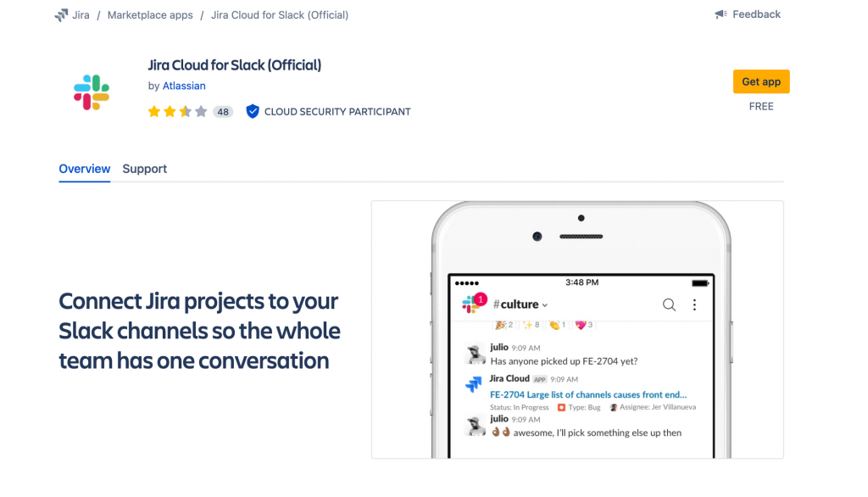868x497 pixels.
Task: Open FE-2704 Large list of channels link
Action: (588, 394)
